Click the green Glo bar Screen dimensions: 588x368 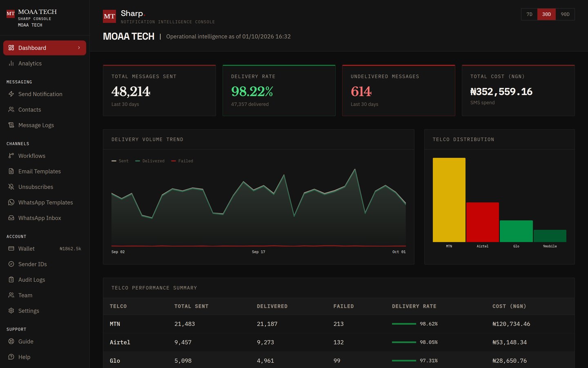pos(516,231)
